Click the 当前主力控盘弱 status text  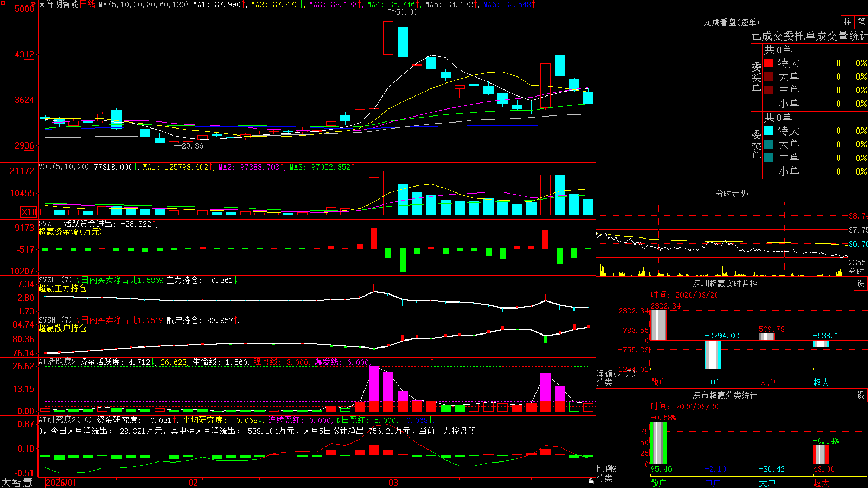point(448,431)
